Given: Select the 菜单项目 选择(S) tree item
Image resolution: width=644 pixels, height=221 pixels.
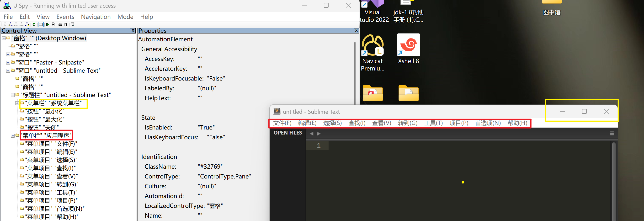Looking at the screenshot, I should click(x=51, y=160).
